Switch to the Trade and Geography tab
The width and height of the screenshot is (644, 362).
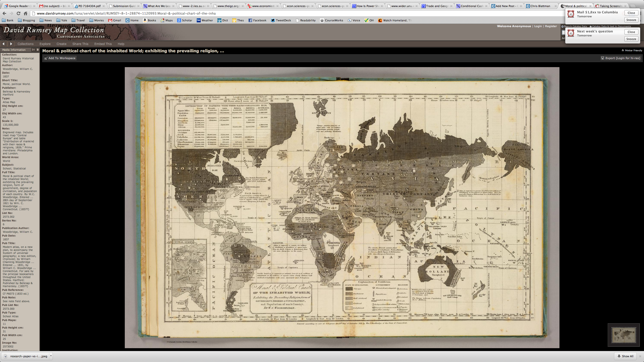tap(437, 6)
